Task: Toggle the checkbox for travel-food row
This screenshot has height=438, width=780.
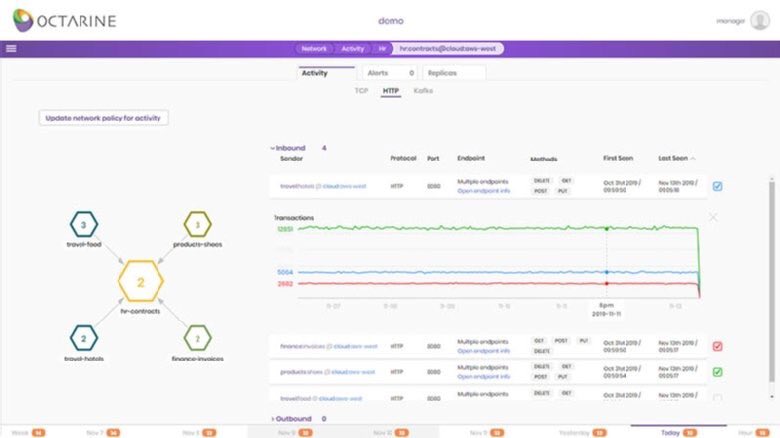Action: pos(717,398)
